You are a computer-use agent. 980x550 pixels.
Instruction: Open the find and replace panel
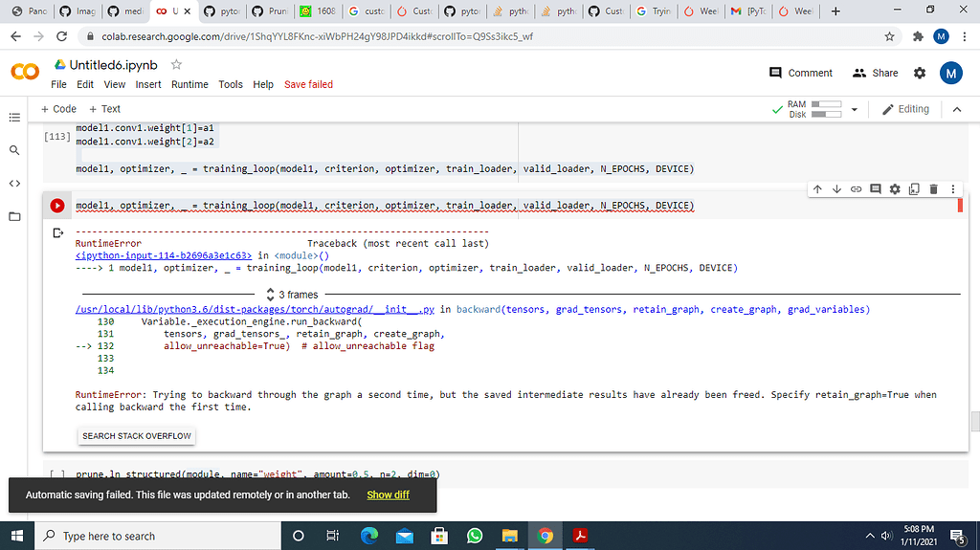[x=14, y=150]
